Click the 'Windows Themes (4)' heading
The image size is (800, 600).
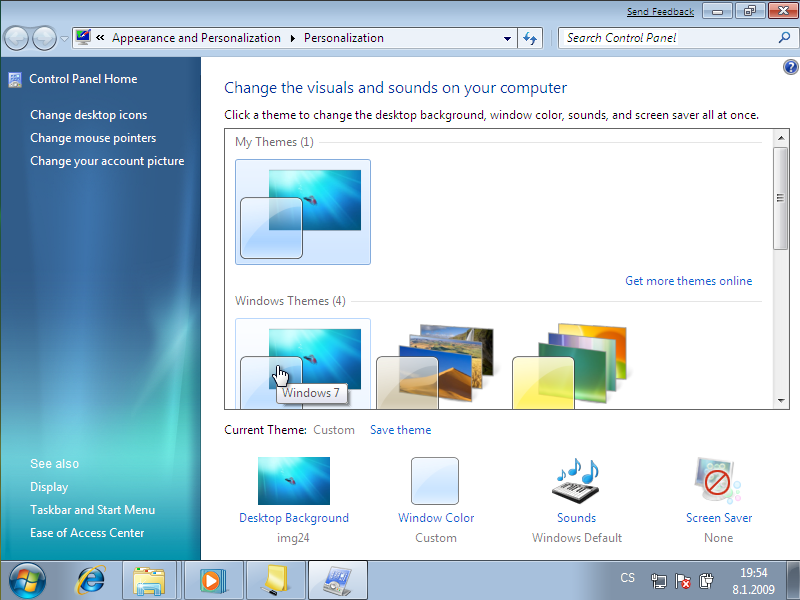pyautogui.click(x=290, y=301)
